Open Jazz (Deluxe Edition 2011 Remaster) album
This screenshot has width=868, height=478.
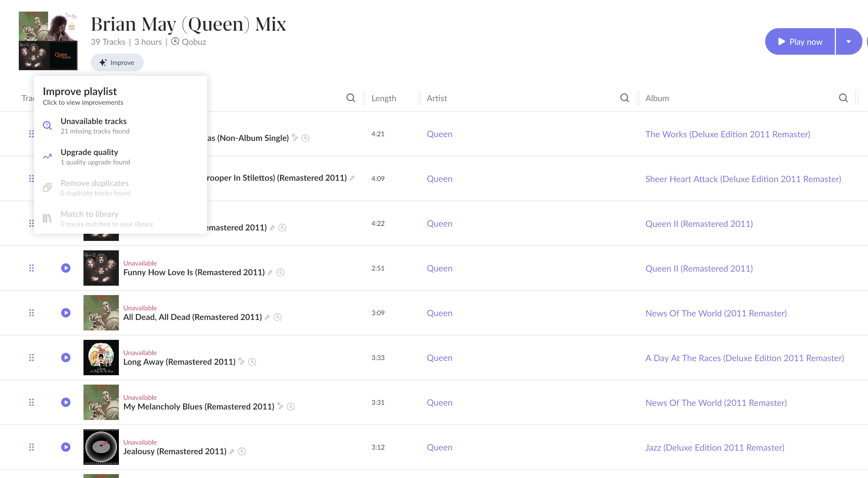tap(715, 448)
